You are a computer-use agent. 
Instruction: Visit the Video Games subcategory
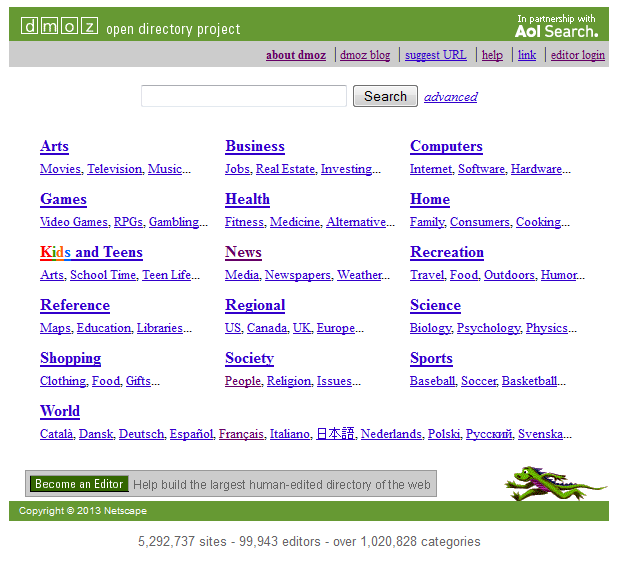pyautogui.click(x=73, y=222)
